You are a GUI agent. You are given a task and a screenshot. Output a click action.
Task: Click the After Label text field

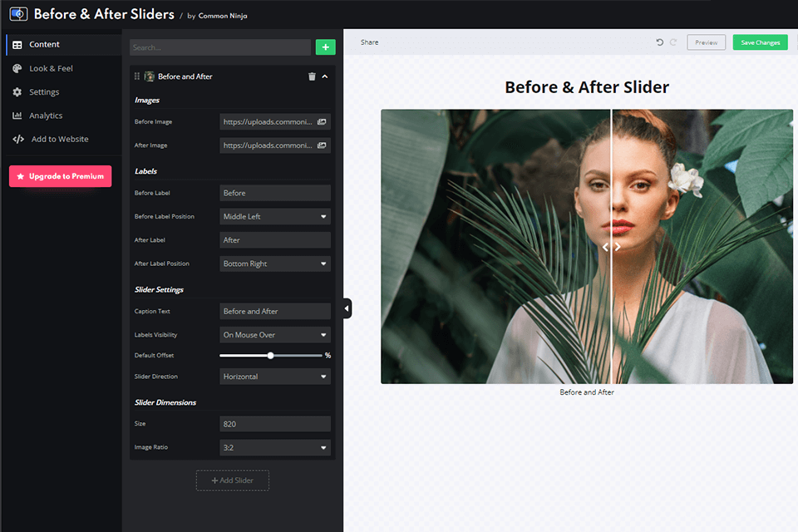pyautogui.click(x=275, y=239)
